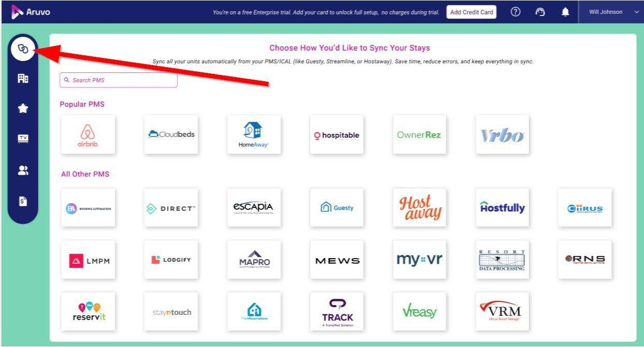The width and height of the screenshot is (644, 347).
Task: Open the TV sidebar icon
Action: (23, 139)
